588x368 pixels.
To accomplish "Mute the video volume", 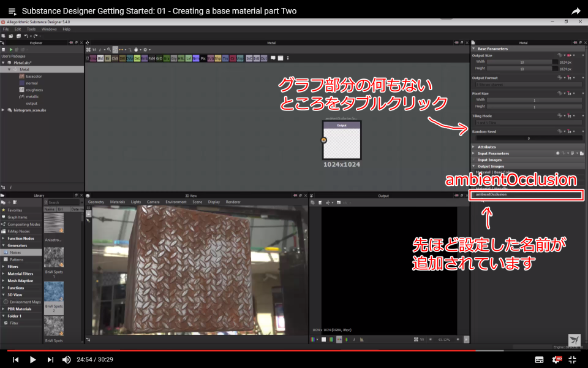I will 66,360.
